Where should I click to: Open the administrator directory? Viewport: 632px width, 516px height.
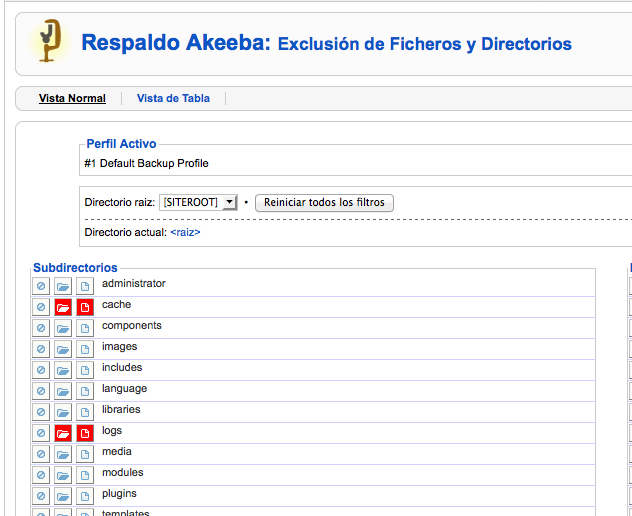tap(134, 283)
